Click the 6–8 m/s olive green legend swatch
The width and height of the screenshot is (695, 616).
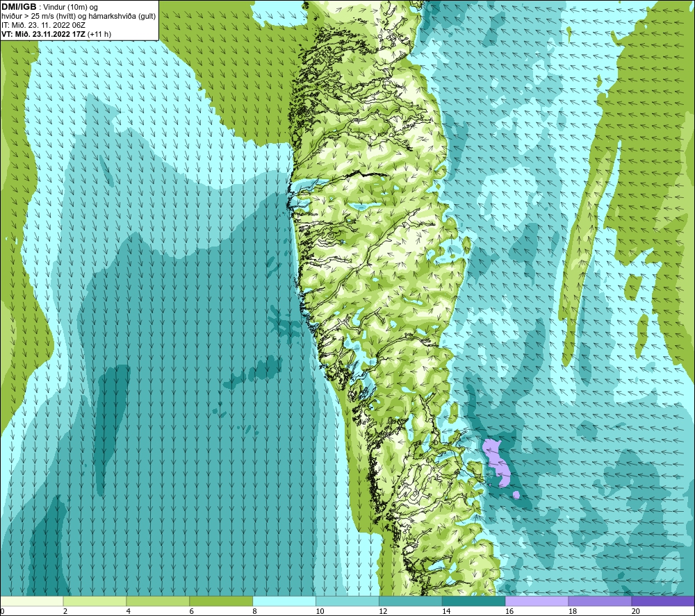(x=221, y=601)
